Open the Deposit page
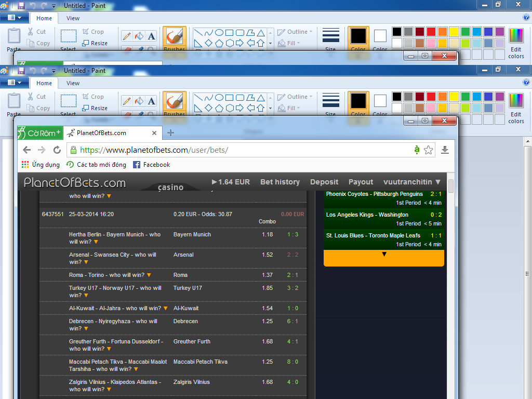The height and width of the screenshot is (399, 532). click(324, 182)
